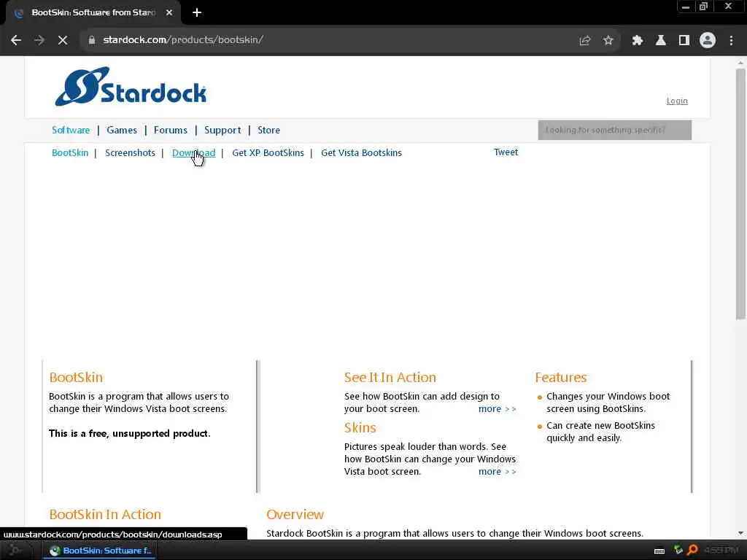Viewport: 747px width, 560px height.
Task: Click 'This is a free, unsupported product.' text
Action: click(x=130, y=434)
